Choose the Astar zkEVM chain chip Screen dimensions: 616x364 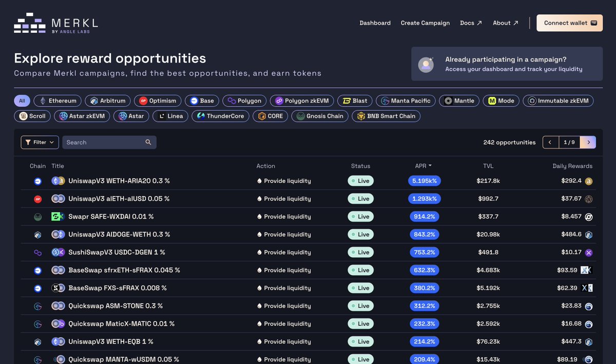tap(82, 116)
